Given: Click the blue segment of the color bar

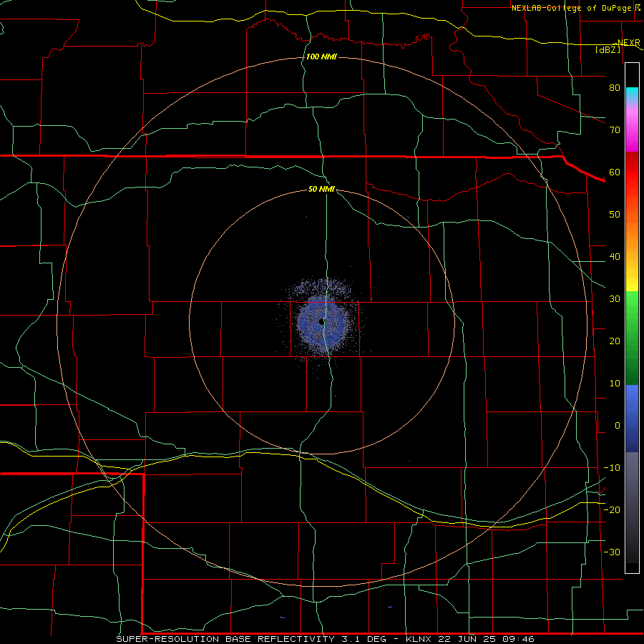Looking at the screenshot, I should pyautogui.click(x=632, y=418).
